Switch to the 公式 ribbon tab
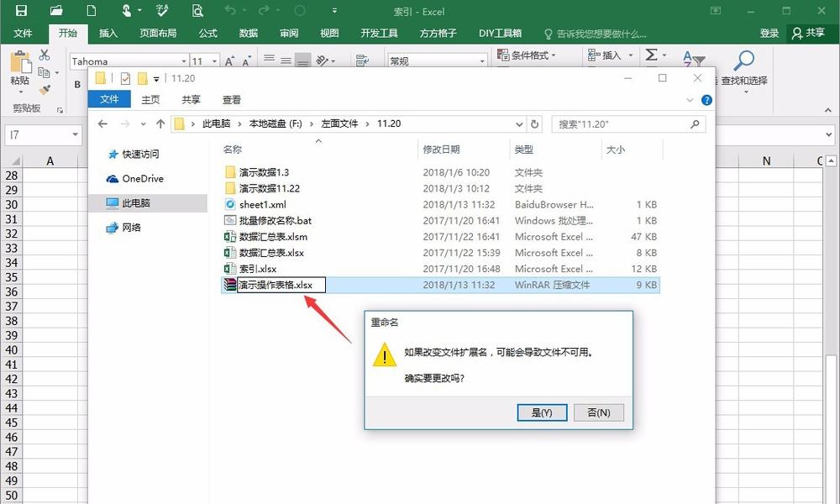840x504 pixels. 207,34
